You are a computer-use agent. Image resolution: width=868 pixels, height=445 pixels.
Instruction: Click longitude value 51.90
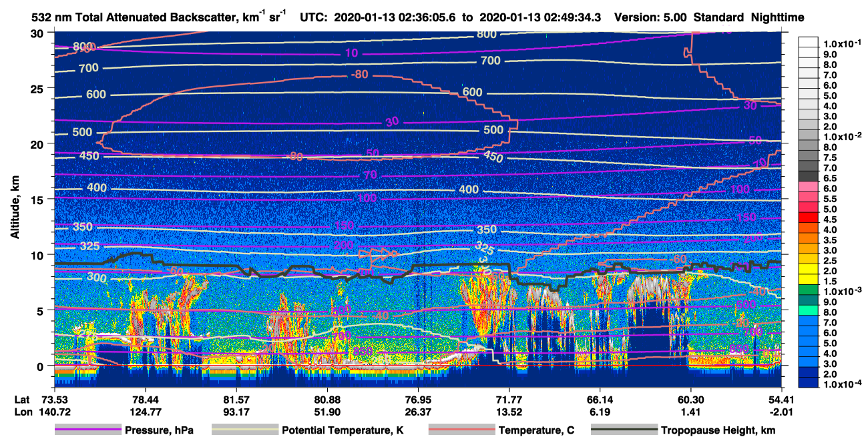327,412
